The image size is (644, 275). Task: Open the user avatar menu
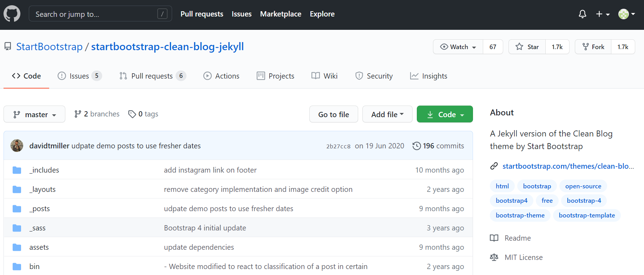[626, 14]
